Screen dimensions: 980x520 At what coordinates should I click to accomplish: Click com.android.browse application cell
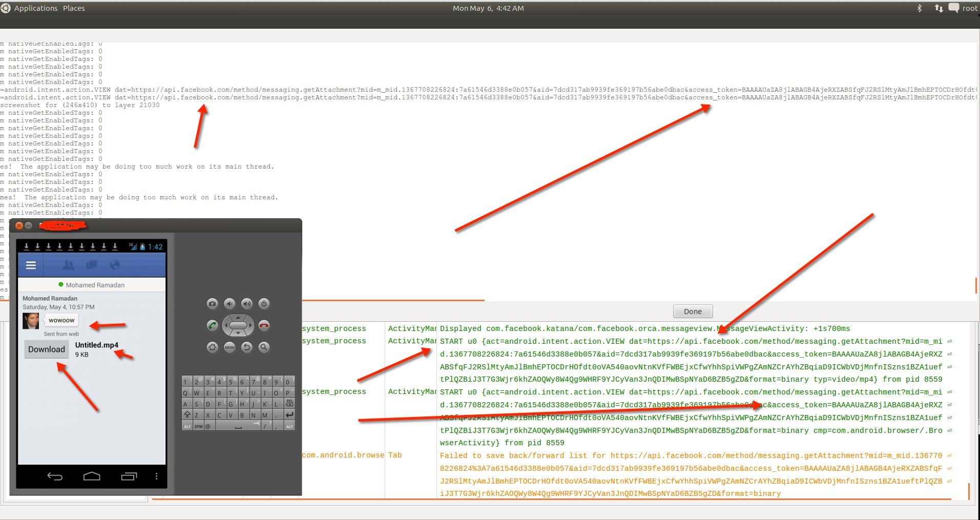pyautogui.click(x=343, y=455)
